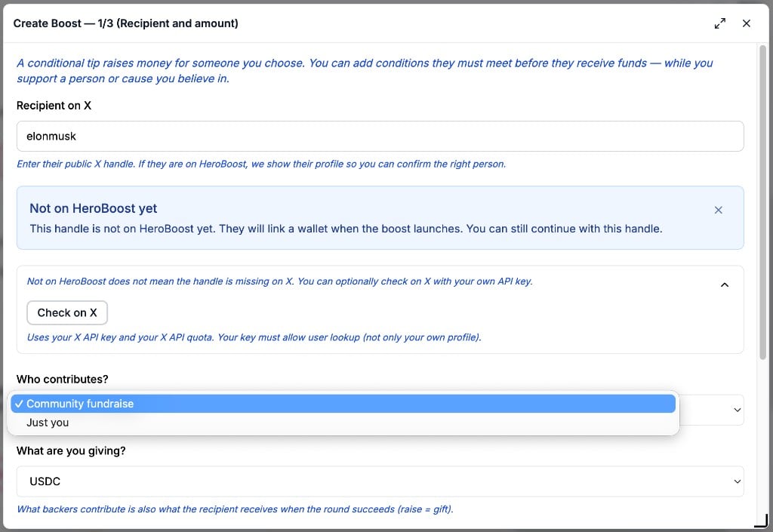Viewport: 773px width, 532px height.
Task: Click the Who contributes? label
Action: click(62, 380)
